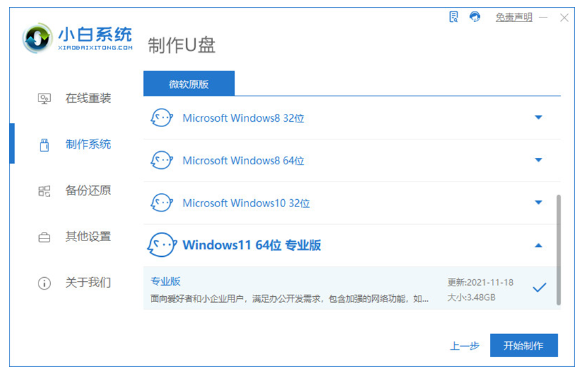Toggle the checkmark on 专业版 edition row
586x374 pixels.
(539, 287)
